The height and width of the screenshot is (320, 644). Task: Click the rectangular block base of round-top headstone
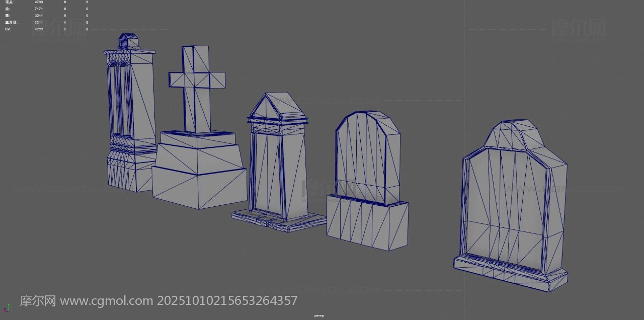point(367,223)
